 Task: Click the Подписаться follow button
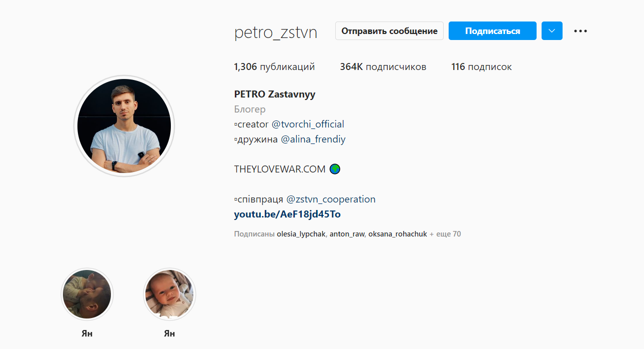493,31
